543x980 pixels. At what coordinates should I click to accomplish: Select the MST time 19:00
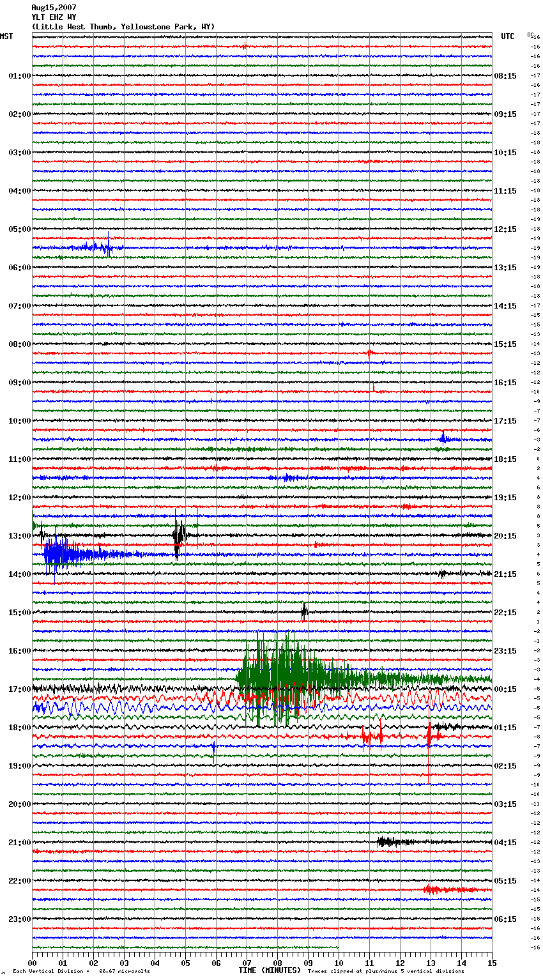(20, 766)
